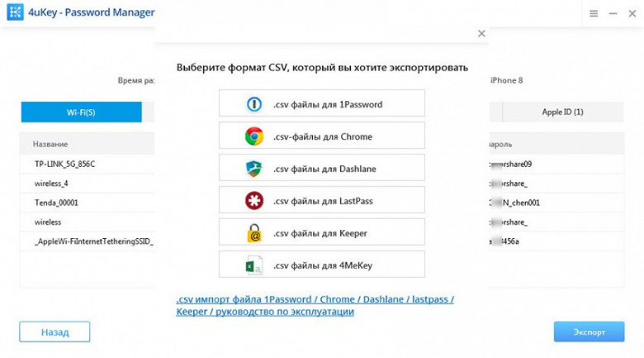Click the Keeper padlock icon
The width and height of the screenshot is (644, 358).
click(254, 233)
